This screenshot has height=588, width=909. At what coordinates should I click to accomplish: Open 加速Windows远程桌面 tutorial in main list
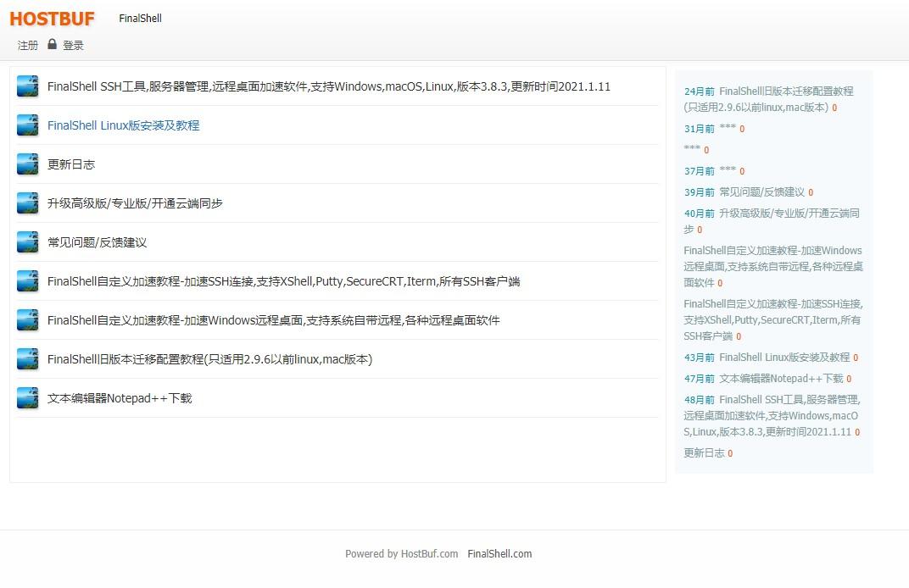pyautogui.click(x=273, y=320)
